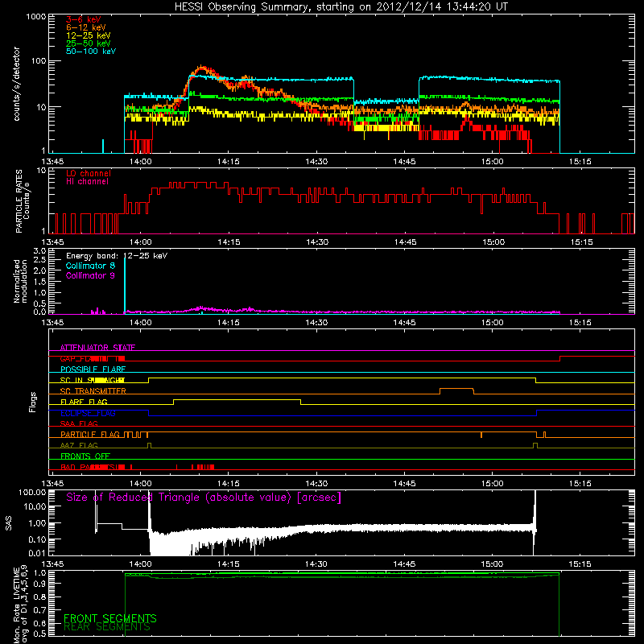
Task: Click the "SAS" axis label
Action: click(8, 523)
